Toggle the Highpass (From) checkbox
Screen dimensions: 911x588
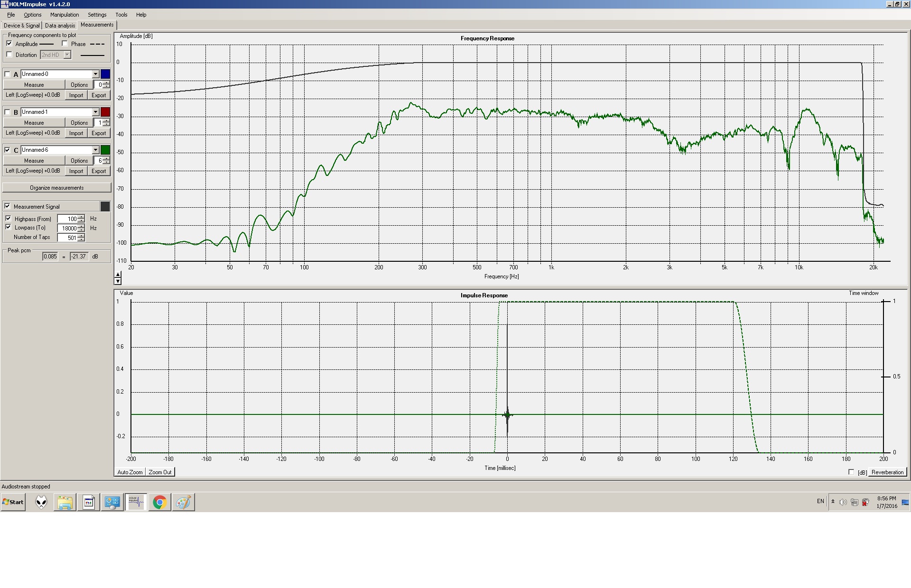tap(8, 219)
